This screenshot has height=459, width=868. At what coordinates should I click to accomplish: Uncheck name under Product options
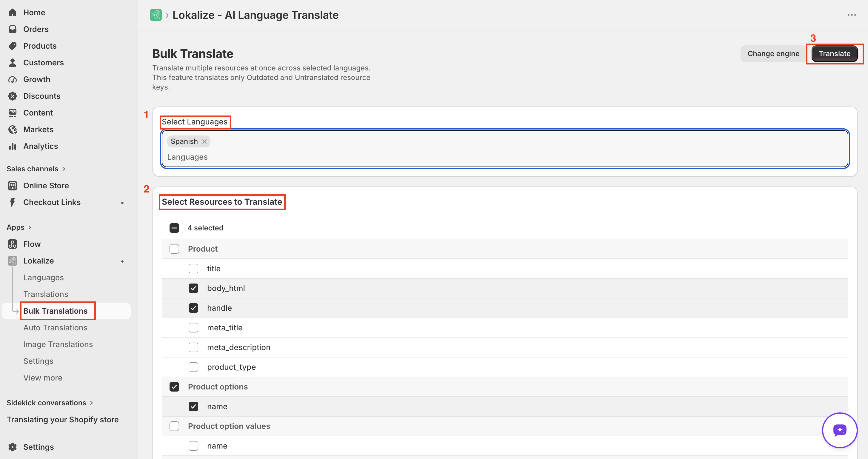(x=193, y=406)
